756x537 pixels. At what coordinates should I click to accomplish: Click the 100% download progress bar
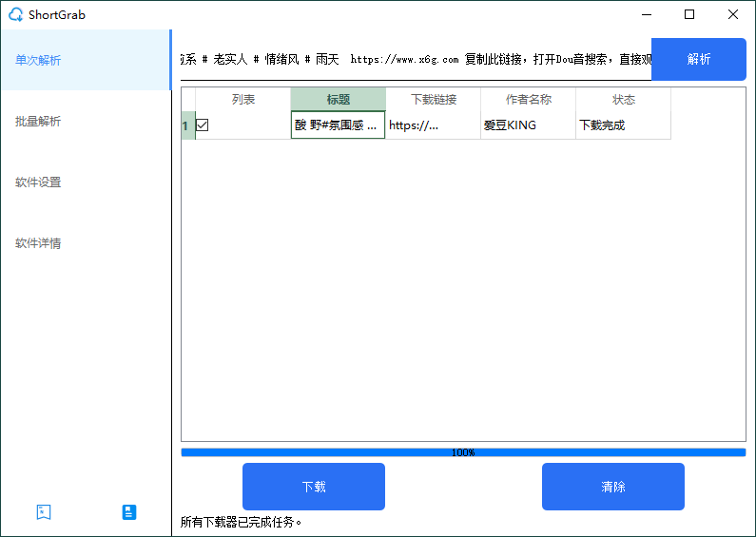[x=463, y=452]
